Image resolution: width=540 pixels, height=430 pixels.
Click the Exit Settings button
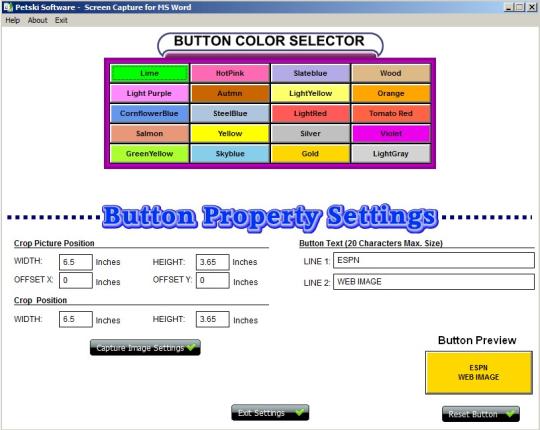[x=270, y=412]
